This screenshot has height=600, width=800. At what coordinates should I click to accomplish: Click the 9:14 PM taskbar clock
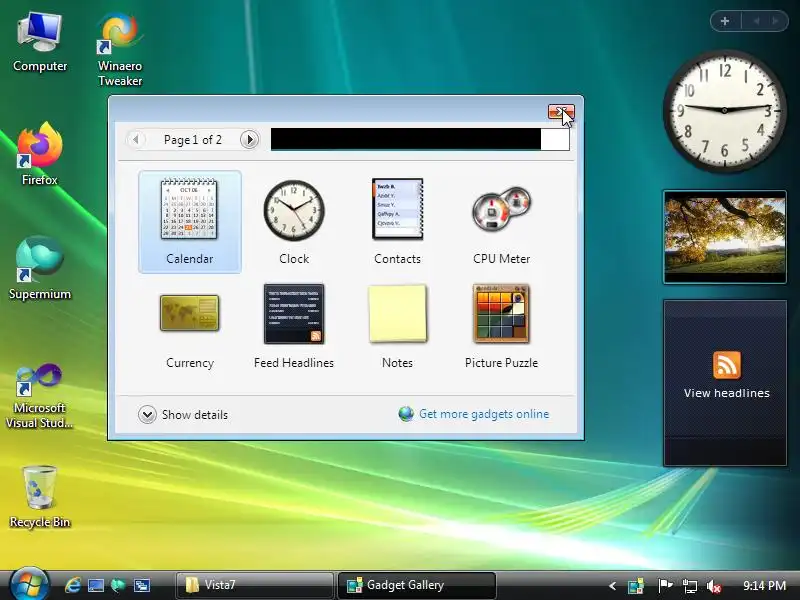764,586
